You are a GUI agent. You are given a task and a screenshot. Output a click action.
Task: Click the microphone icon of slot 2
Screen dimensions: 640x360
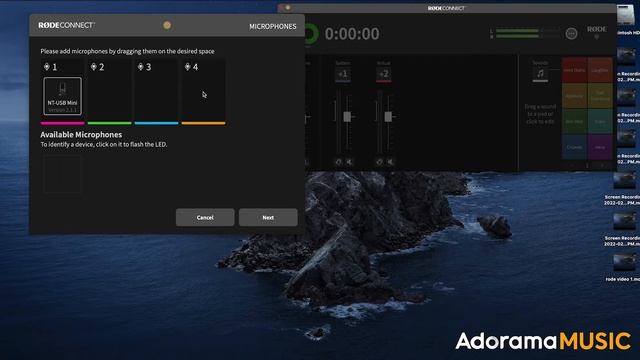[x=93, y=67]
